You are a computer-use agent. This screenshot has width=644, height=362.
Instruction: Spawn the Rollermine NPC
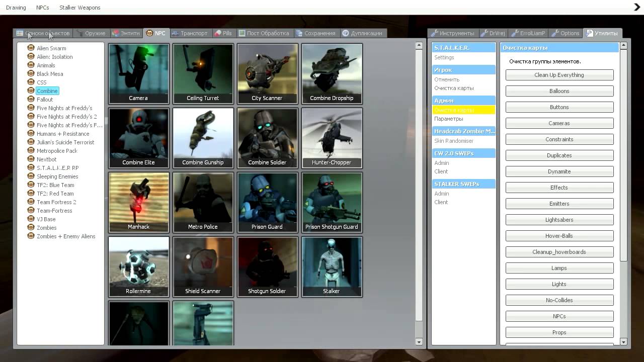(x=138, y=266)
